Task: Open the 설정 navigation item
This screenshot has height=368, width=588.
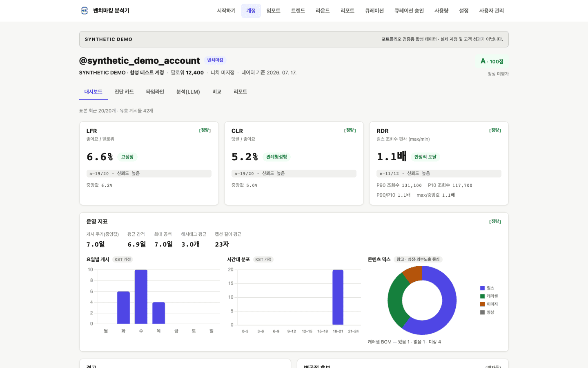Action: 464,11
